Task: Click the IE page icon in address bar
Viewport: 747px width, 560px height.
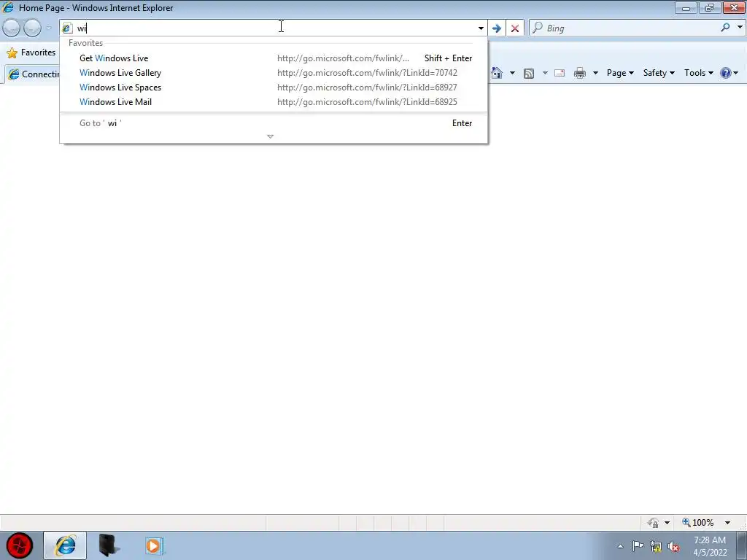Action: tap(67, 28)
